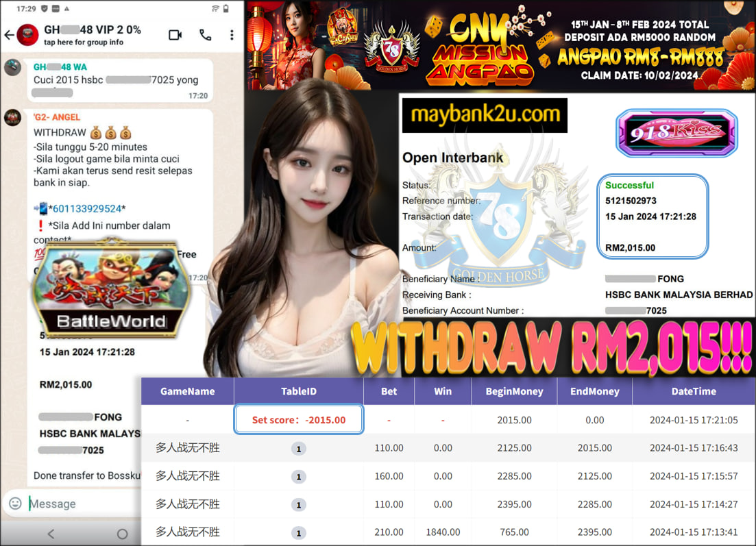Tap the G2- ANGEL sender avatar
The height and width of the screenshot is (546, 756).
(x=12, y=117)
